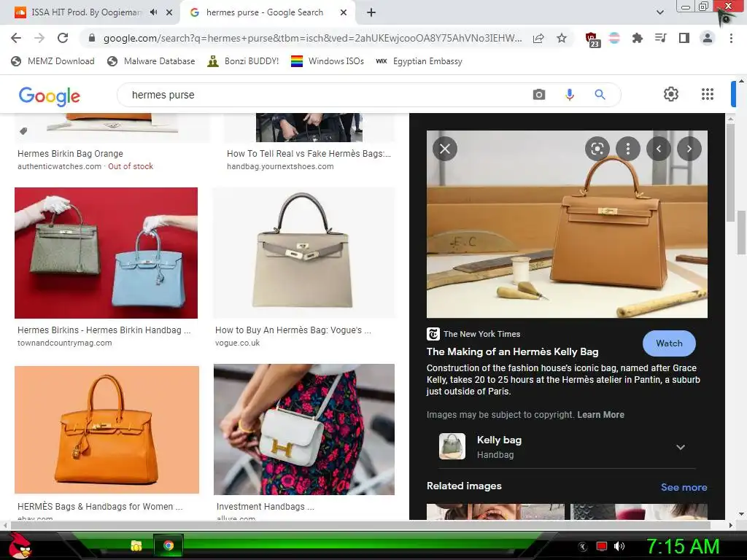Open a new browser tab
747x560 pixels.
tap(371, 12)
